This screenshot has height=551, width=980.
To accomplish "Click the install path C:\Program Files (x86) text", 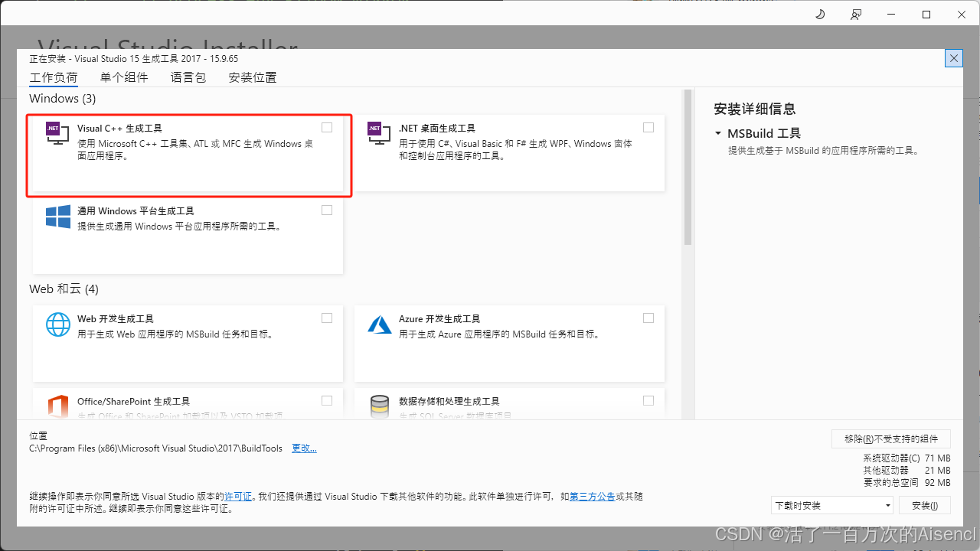I will point(155,448).
